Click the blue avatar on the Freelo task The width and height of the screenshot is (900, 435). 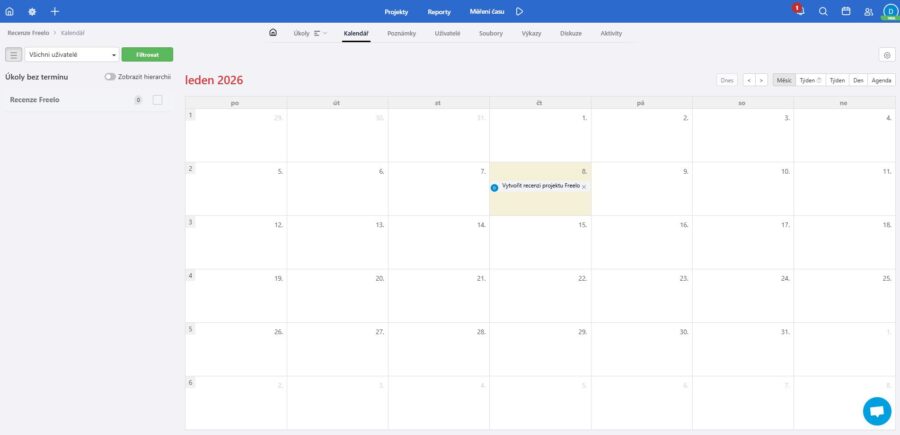click(494, 188)
